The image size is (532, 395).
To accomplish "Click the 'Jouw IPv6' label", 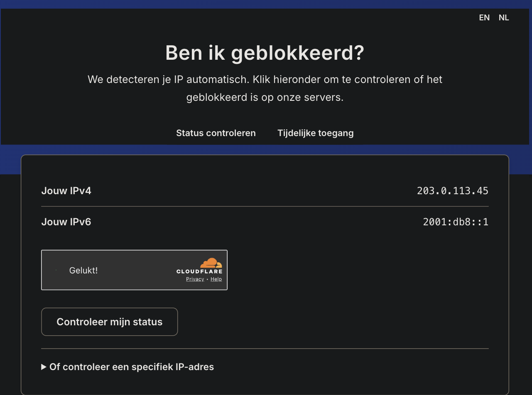I will (x=66, y=222).
